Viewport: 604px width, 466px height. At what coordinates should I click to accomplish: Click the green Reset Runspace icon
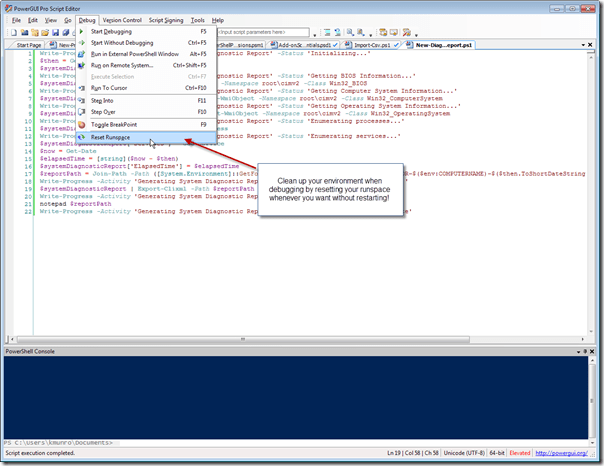(x=81, y=137)
